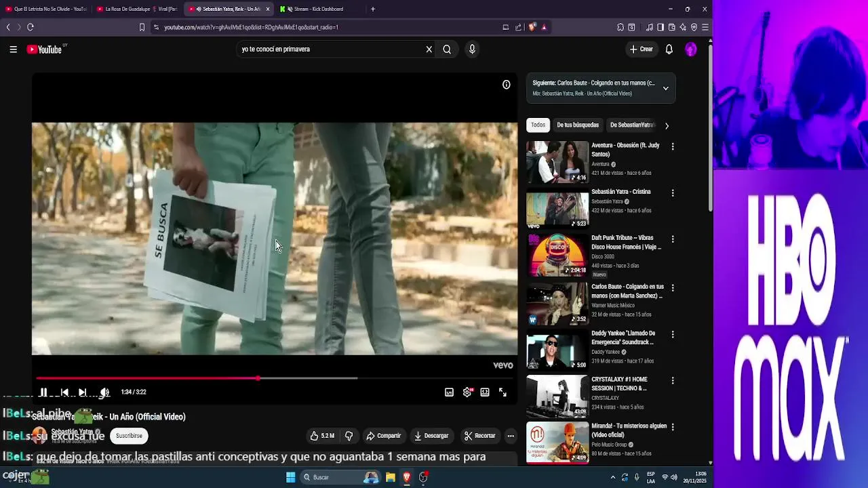This screenshot has height=488, width=868.
Task: Switch to Stream - Kick Dashboard tab
Action: [x=319, y=9]
